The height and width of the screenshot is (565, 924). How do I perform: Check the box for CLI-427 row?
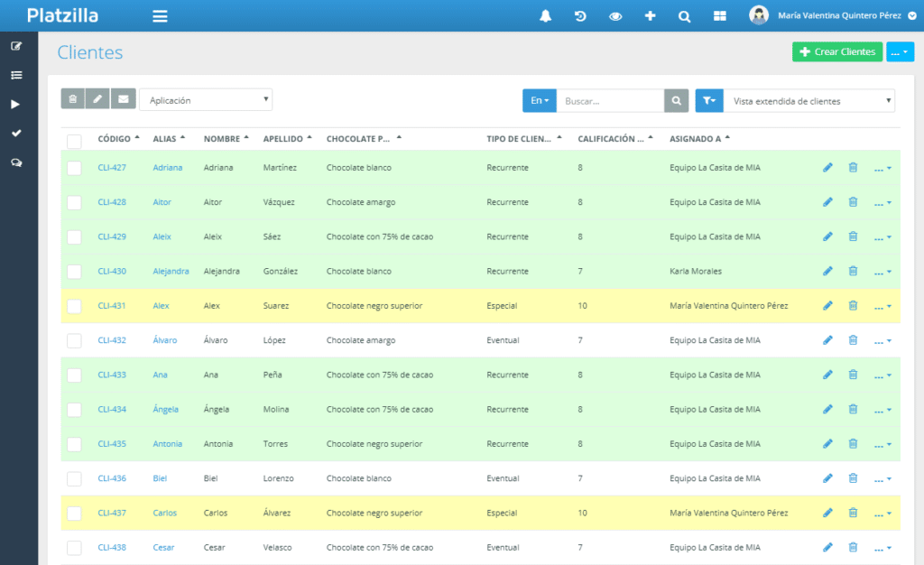tap(74, 168)
